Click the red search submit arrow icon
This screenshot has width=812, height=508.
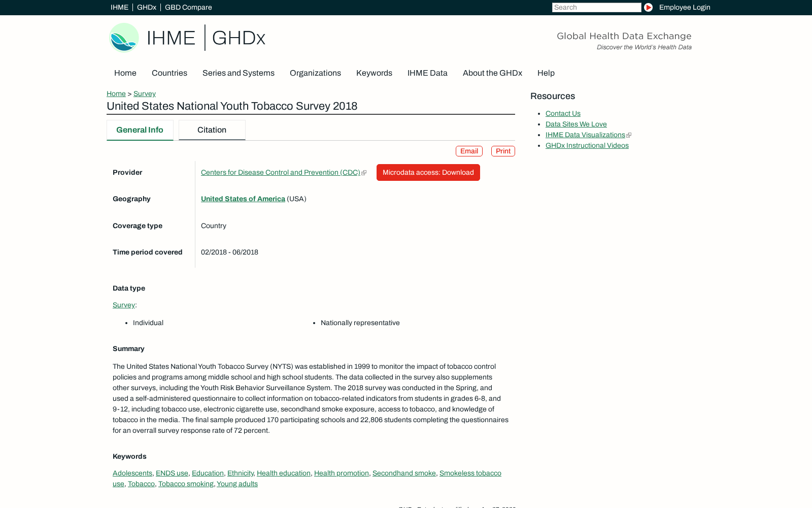(x=648, y=7)
